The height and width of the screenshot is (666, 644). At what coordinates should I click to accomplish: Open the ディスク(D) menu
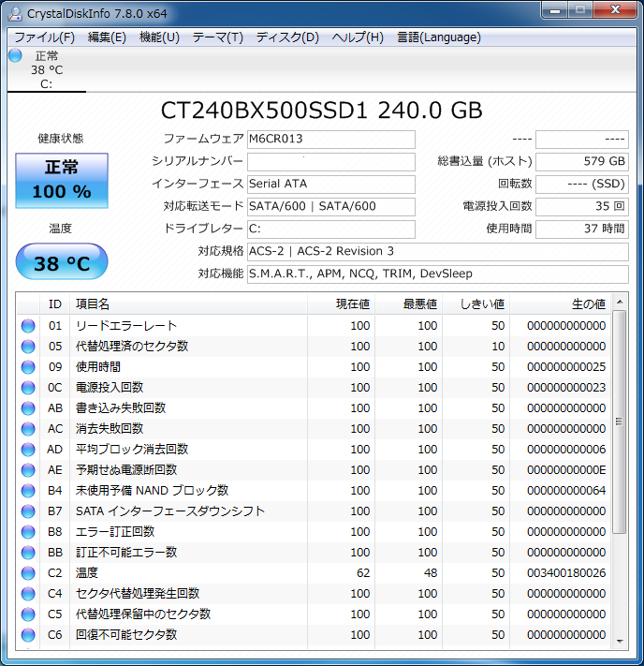tap(287, 37)
